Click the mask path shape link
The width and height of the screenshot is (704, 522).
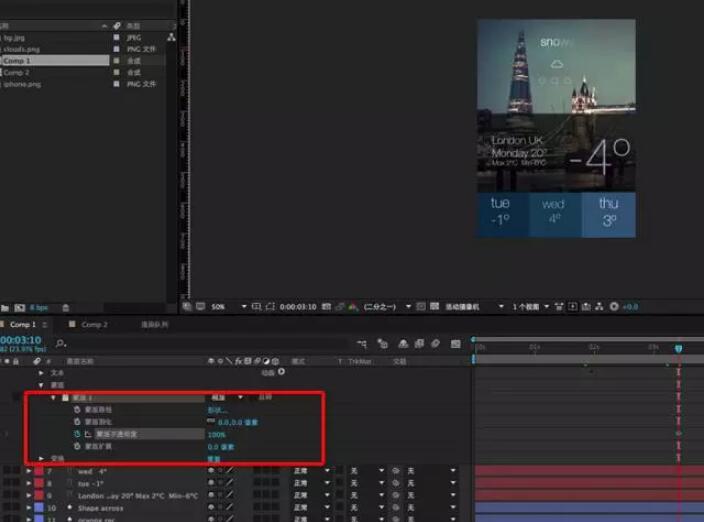coord(216,410)
